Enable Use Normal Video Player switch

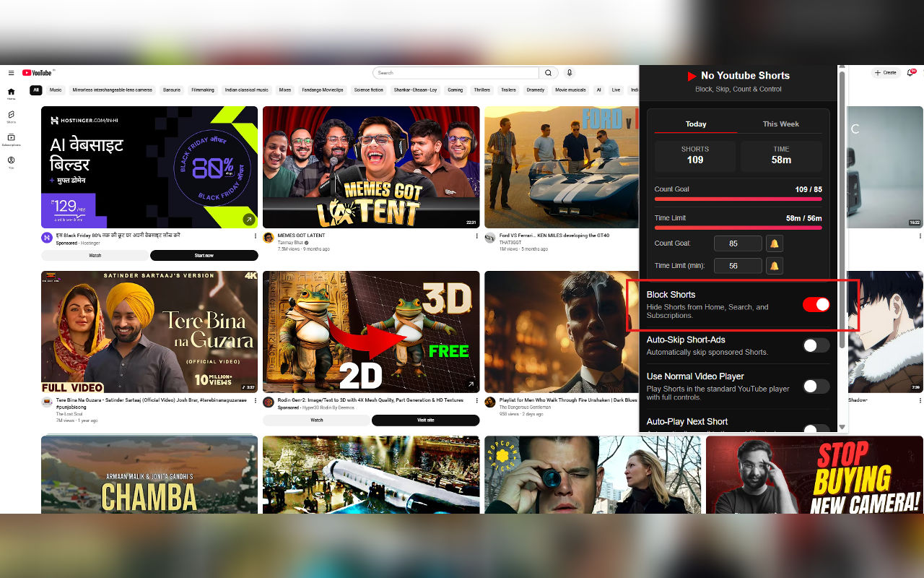(x=816, y=387)
